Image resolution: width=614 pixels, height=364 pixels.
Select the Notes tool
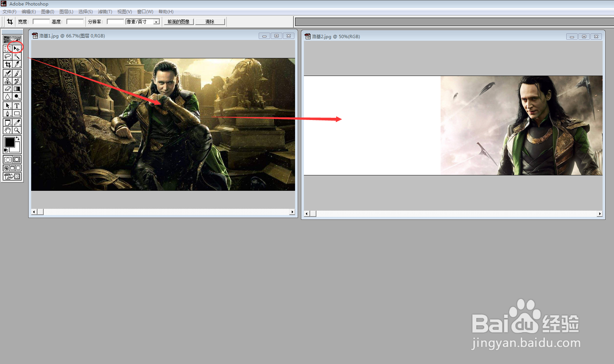[8, 123]
